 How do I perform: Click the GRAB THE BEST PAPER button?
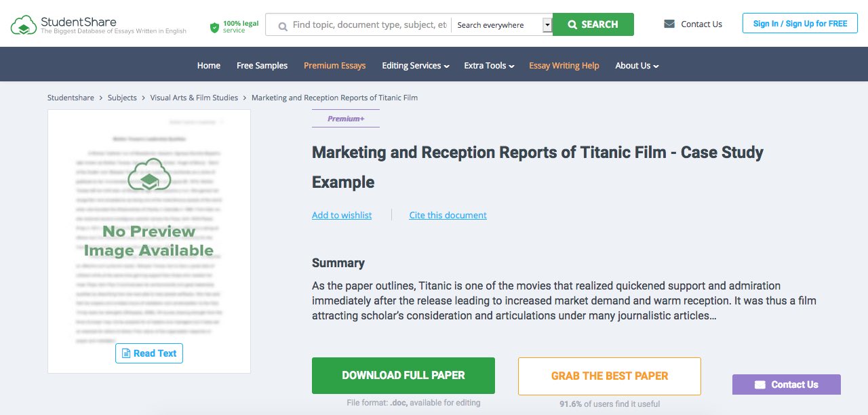click(x=610, y=376)
